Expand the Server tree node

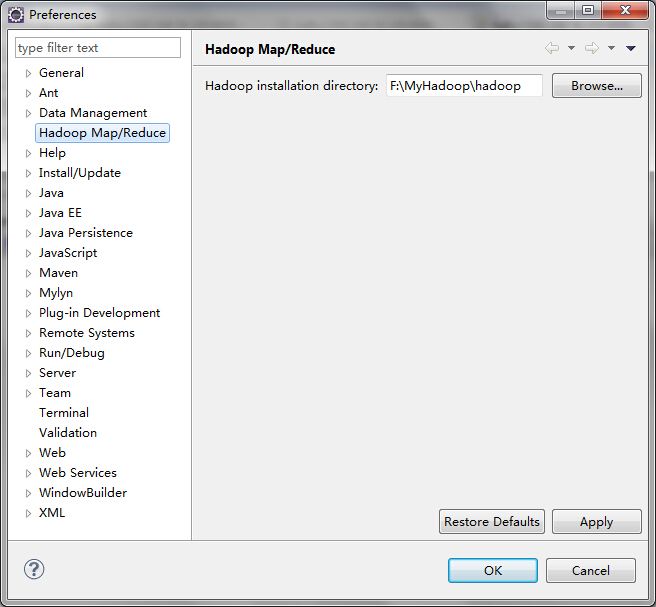point(28,373)
